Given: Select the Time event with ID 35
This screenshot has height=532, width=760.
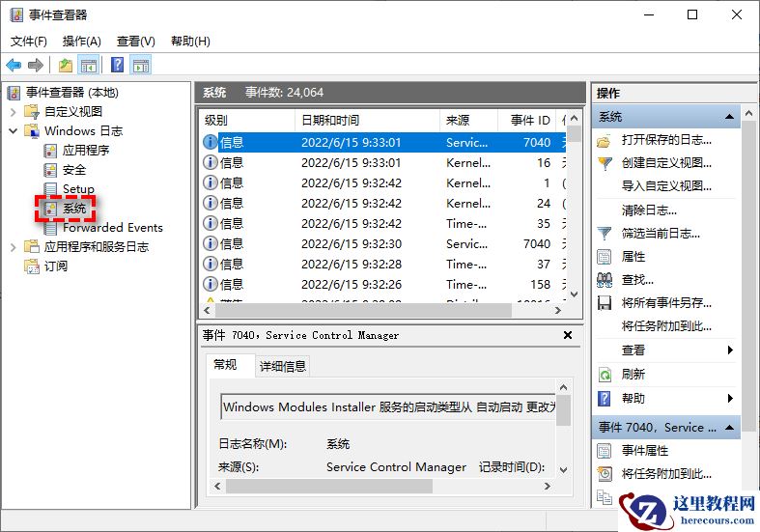Looking at the screenshot, I should [383, 223].
